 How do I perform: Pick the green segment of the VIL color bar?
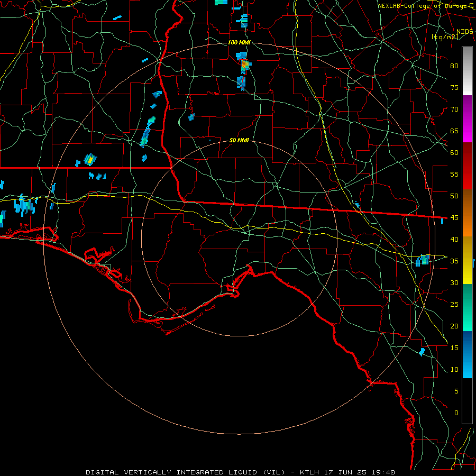(467, 307)
